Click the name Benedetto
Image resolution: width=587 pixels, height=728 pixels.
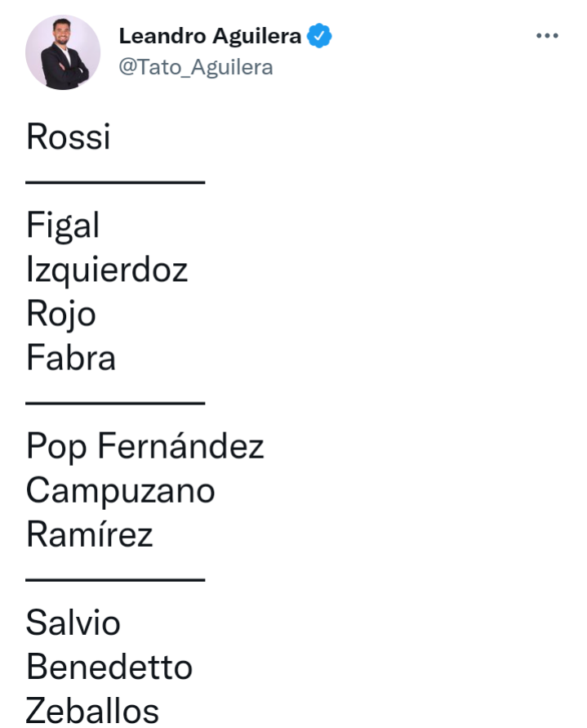109,668
